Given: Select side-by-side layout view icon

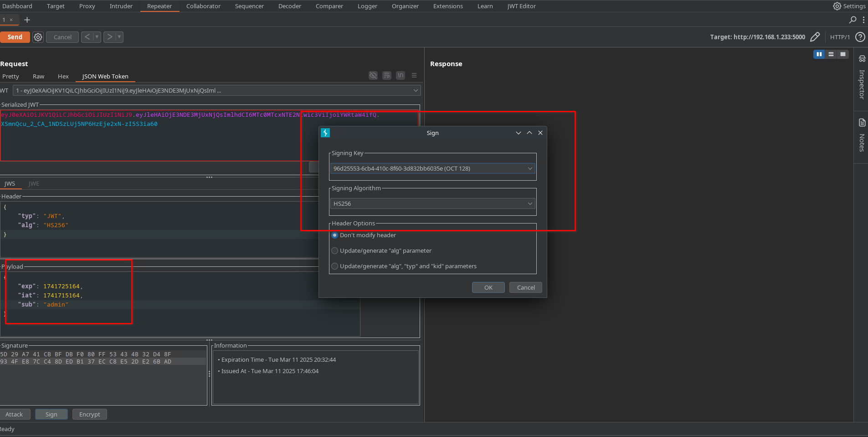Looking at the screenshot, I should pyautogui.click(x=819, y=54).
